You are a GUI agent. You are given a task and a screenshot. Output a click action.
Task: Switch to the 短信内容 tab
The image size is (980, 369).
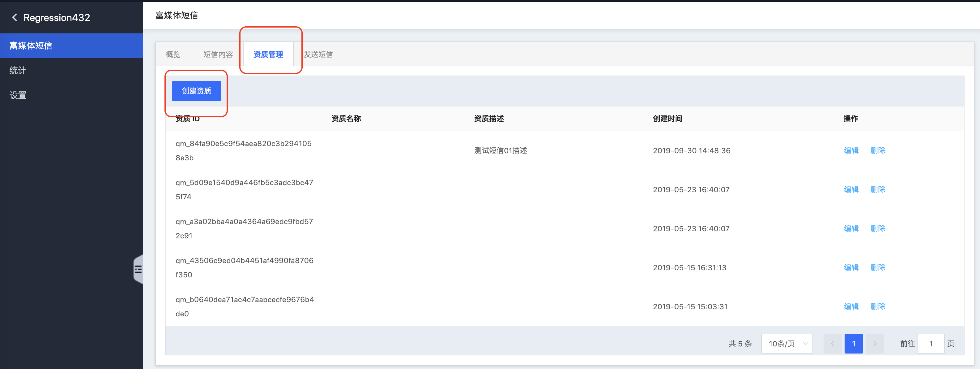(x=218, y=54)
